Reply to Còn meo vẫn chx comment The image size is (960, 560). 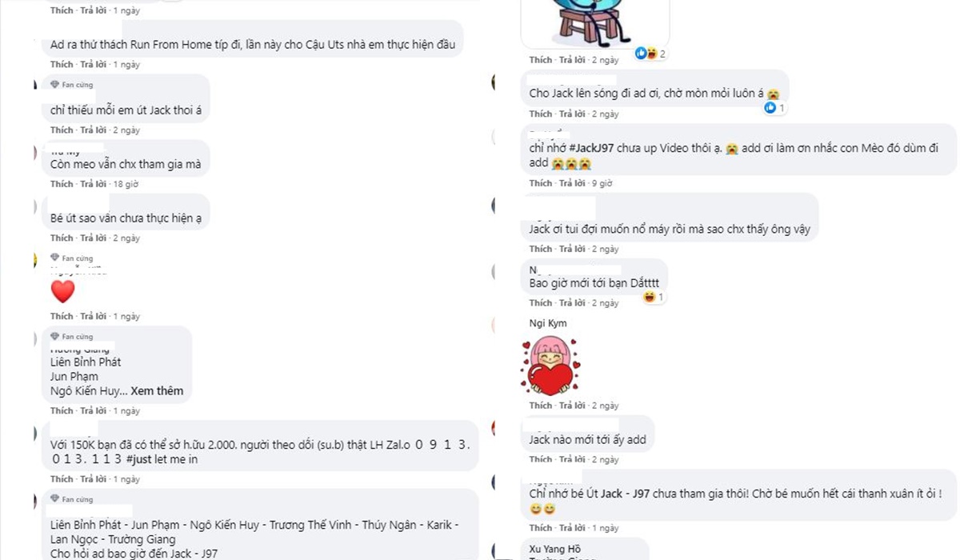tap(94, 184)
